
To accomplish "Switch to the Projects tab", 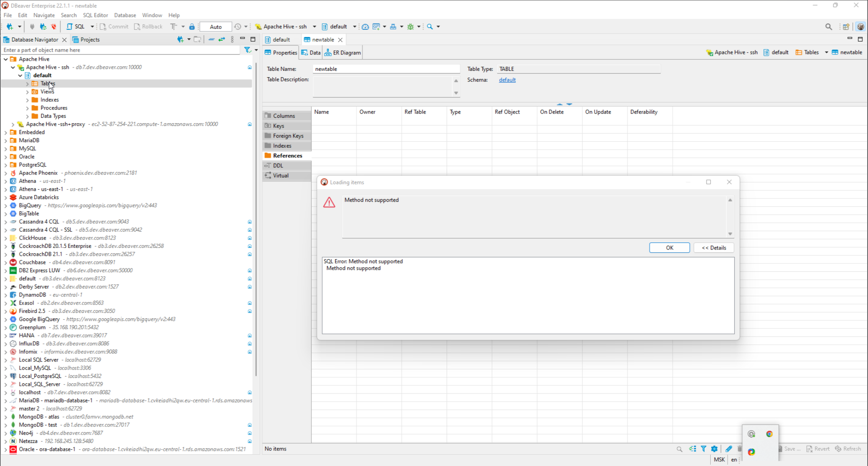I will (86, 39).
